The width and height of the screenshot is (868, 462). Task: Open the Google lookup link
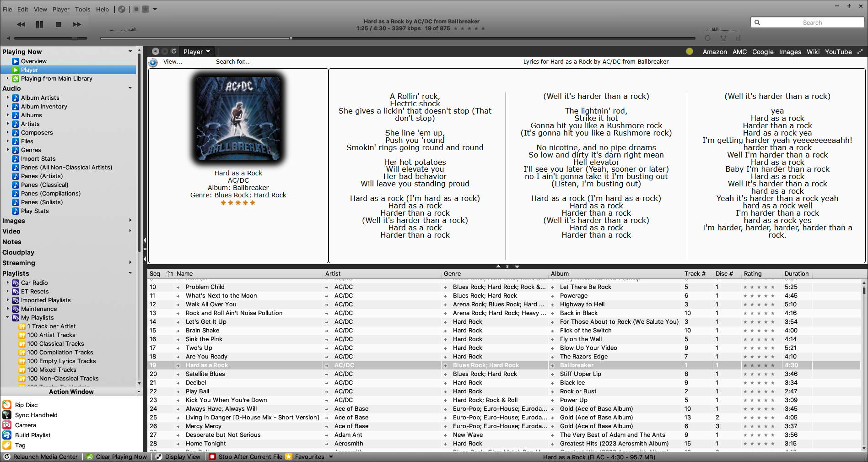coord(763,52)
